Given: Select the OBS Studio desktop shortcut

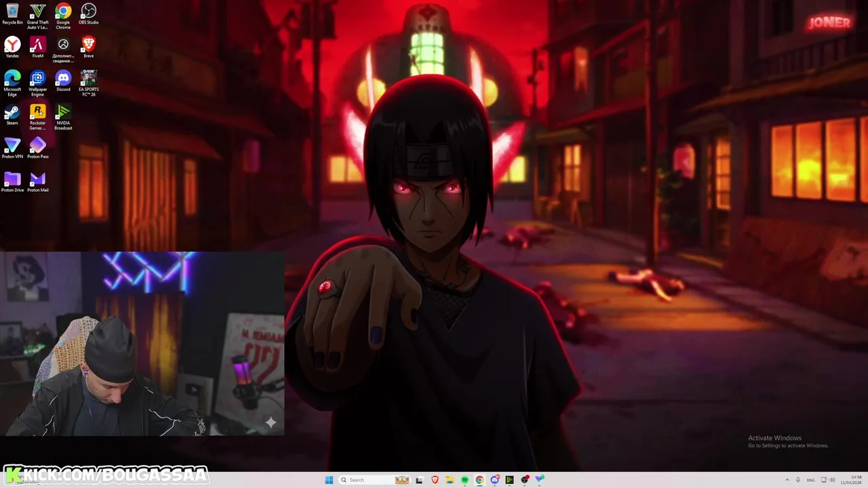Looking at the screenshot, I should click(x=88, y=15).
